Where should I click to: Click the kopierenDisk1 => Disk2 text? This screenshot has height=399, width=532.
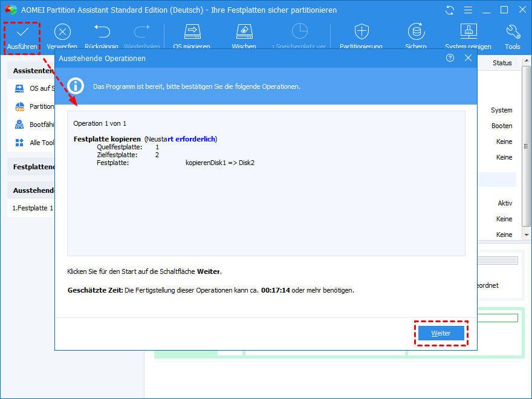click(220, 163)
